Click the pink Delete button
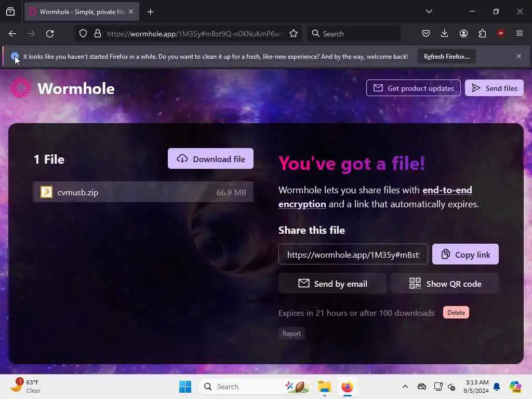This screenshot has height=399, width=532. pos(456,312)
